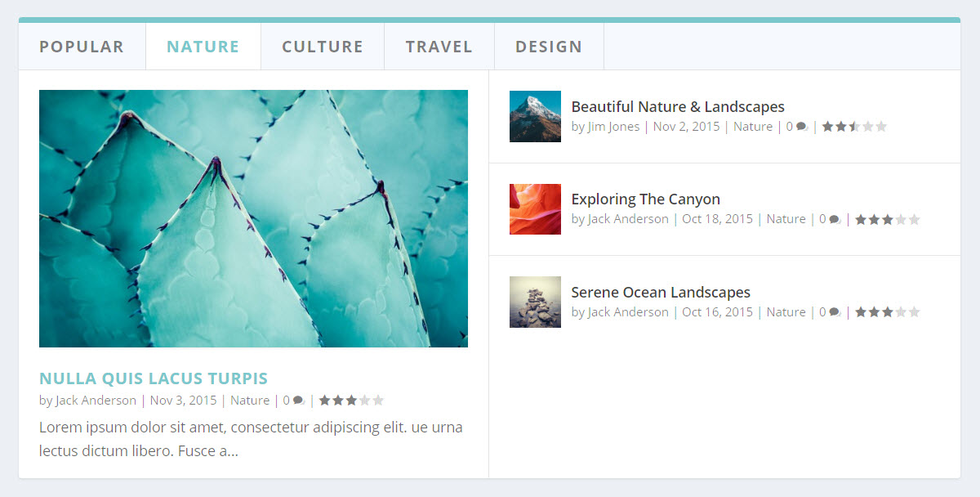Screen dimensions: 980x497
Task: Open the Exploring The Canyon post
Action: point(646,199)
